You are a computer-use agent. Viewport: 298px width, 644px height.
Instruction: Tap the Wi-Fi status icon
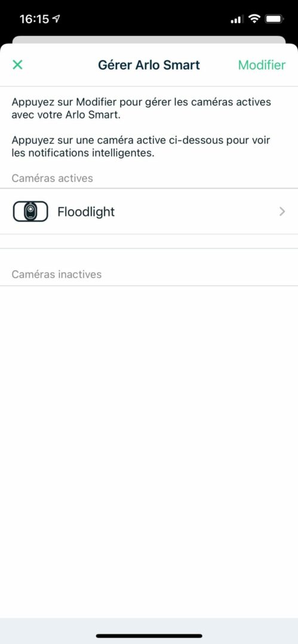click(255, 19)
